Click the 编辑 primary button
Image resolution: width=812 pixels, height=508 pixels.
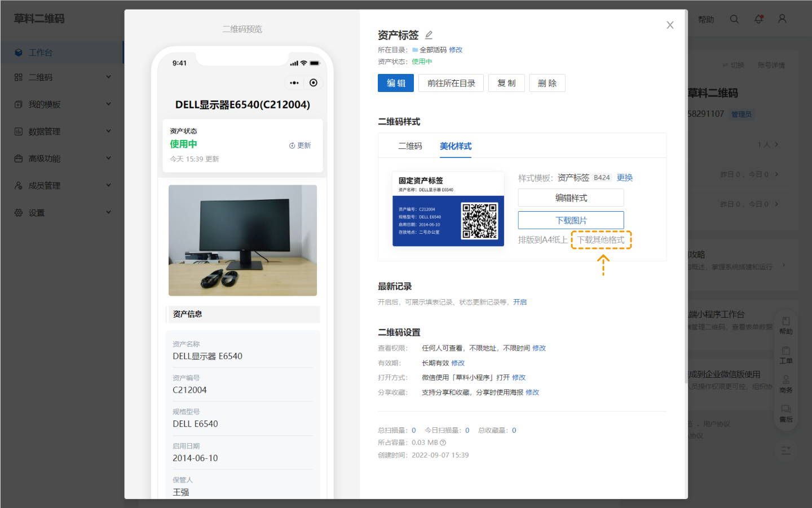coord(396,83)
